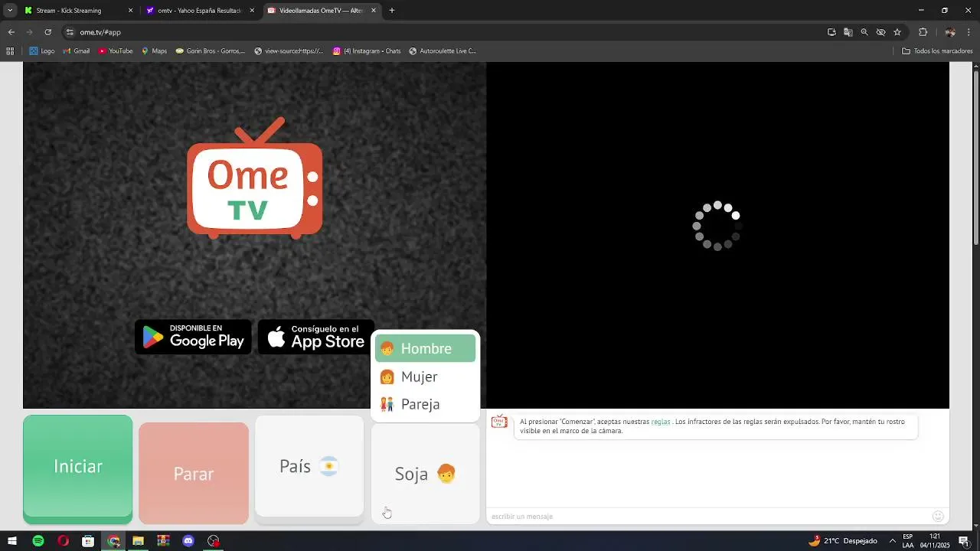Show hidden system tray icons
Screen dimensions: 980x551
[x=892, y=541]
